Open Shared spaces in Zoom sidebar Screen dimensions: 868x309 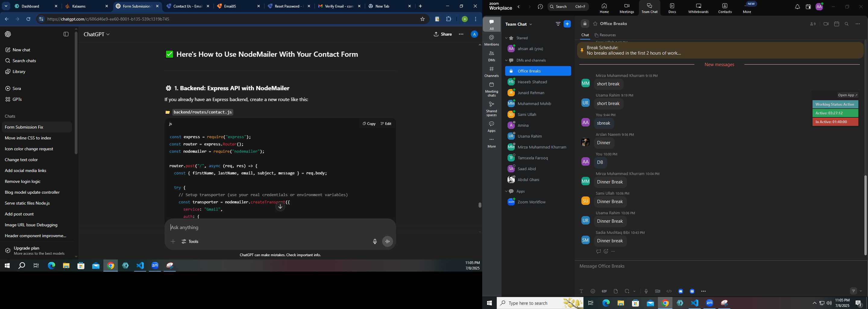tap(492, 109)
